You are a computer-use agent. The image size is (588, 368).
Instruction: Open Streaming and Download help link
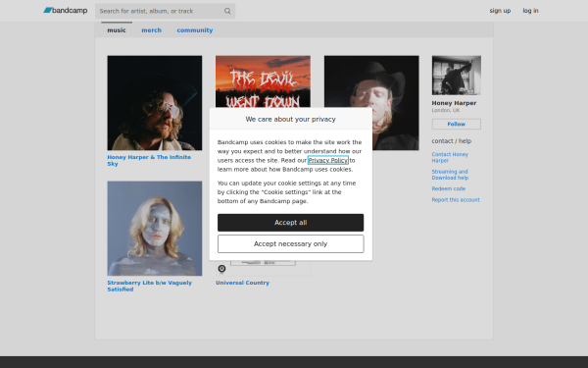[x=450, y=175]
